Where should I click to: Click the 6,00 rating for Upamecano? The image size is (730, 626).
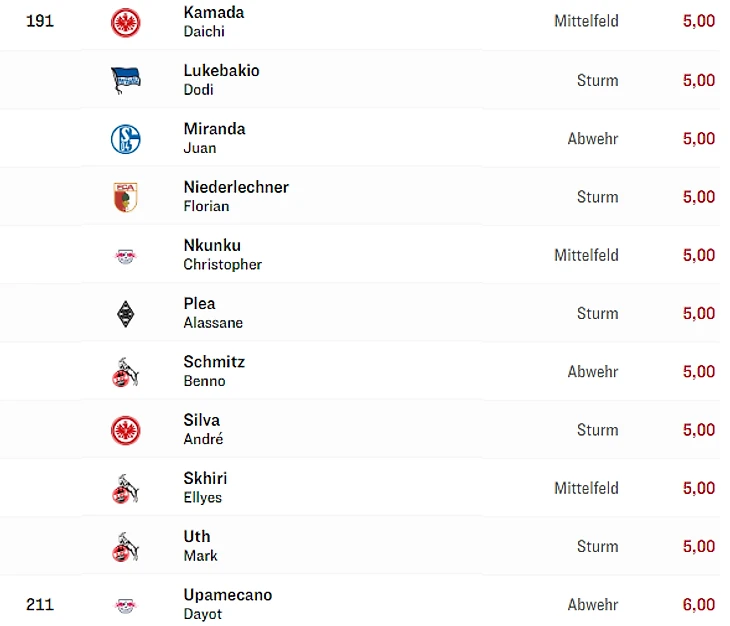[698, 604]
